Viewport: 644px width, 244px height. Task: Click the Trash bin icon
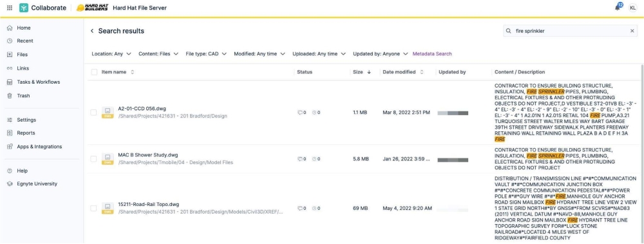10,96
